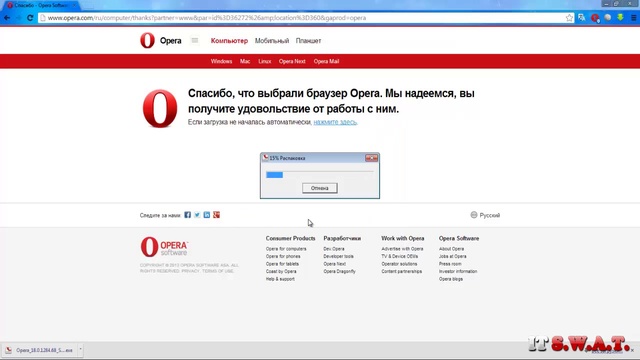Click the extraction progress bar
Screen dimensions: 640x360
(x=320, y=175)
